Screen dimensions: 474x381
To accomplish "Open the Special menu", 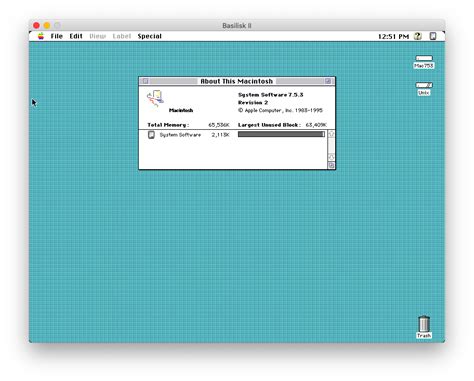I will (x=149, y=36).
